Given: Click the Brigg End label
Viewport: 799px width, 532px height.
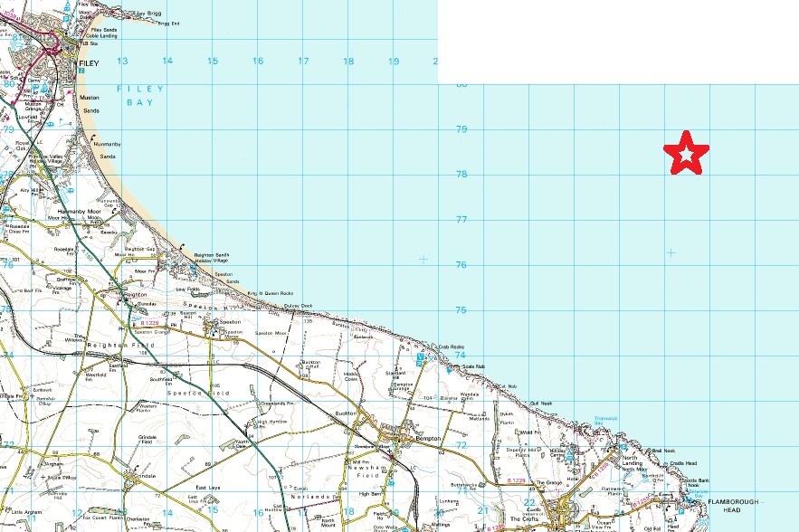Looking at the screenshot, I should click(x=168, y=24).
